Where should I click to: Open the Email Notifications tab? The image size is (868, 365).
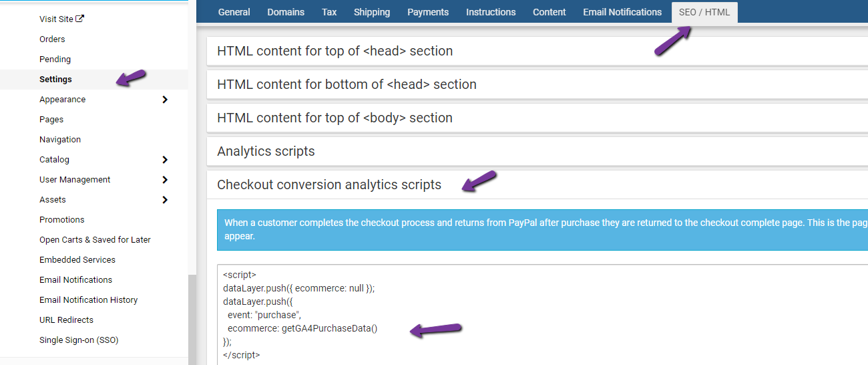[622, 12]
